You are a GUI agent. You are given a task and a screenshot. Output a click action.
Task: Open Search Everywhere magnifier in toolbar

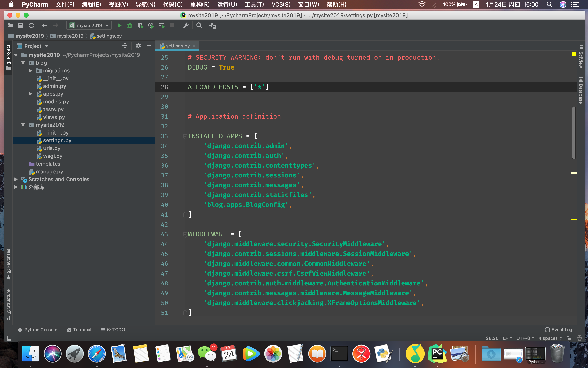pyautogui.click(x=199, y=25)
